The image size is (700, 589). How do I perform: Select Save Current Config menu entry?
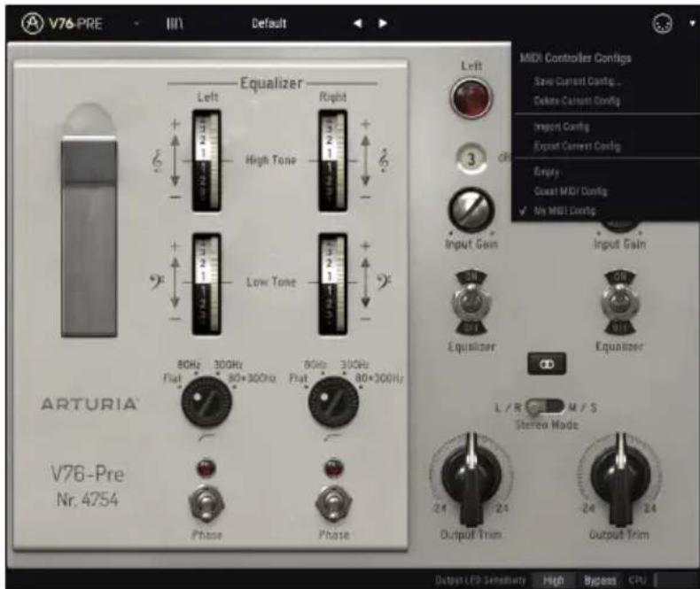point(577,81)
